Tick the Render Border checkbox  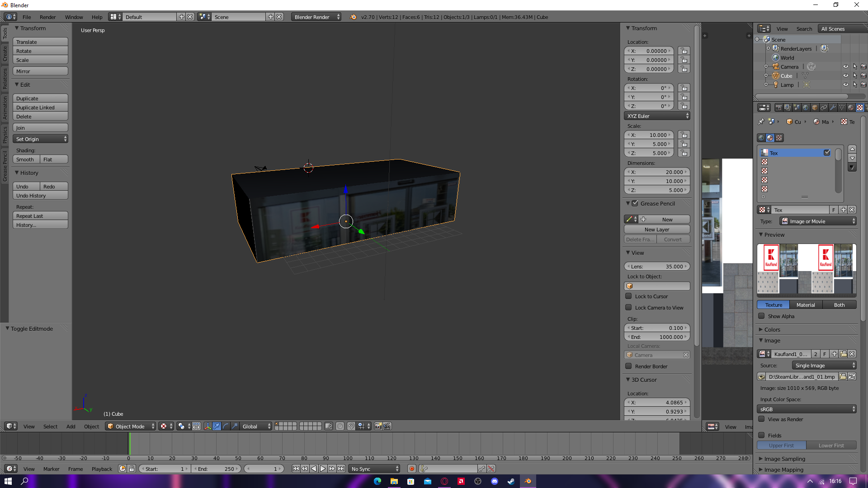pyautogui.click(x=628, y=366)
